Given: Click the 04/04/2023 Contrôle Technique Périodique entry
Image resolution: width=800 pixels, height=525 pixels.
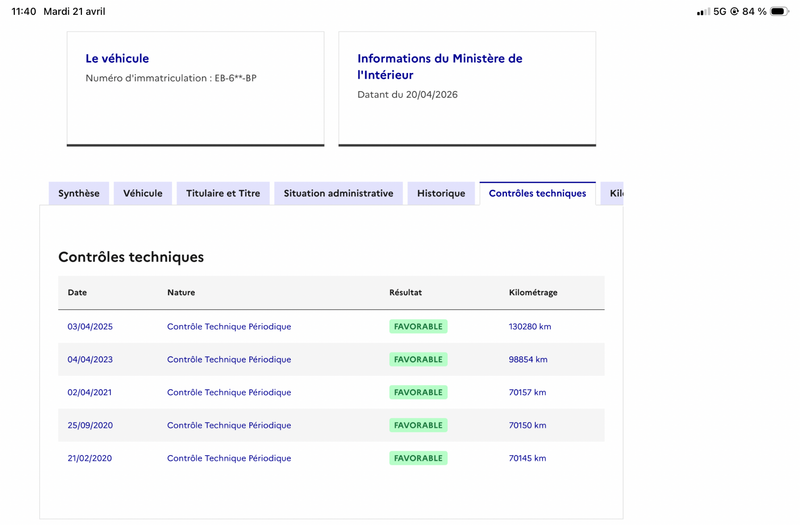Looking at the screenshot, I should 229,359.
